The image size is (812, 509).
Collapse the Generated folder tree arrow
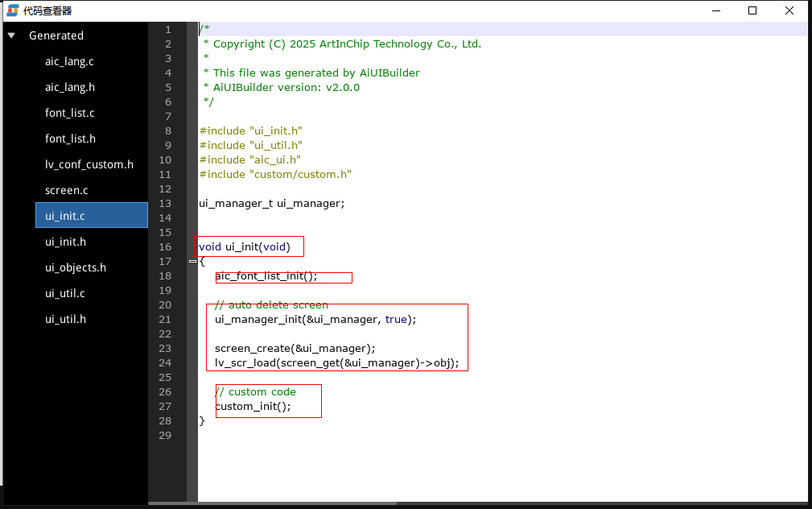point(11,35)
